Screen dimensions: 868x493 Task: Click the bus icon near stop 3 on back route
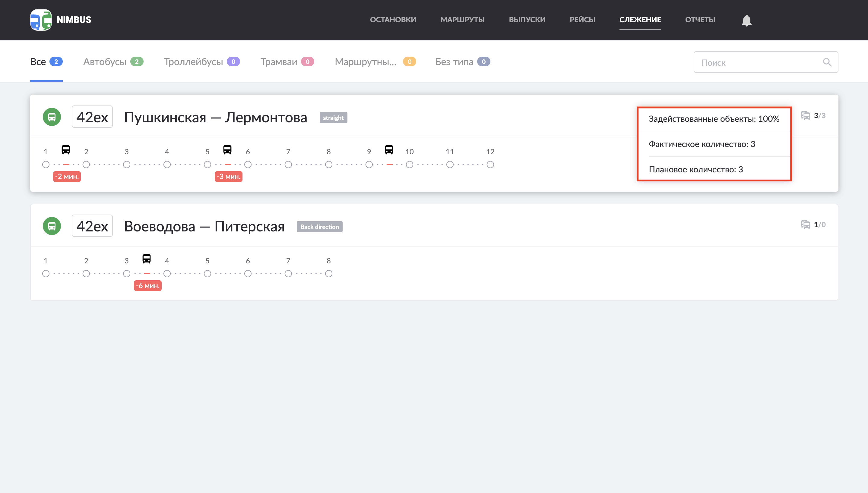point(147,259)
